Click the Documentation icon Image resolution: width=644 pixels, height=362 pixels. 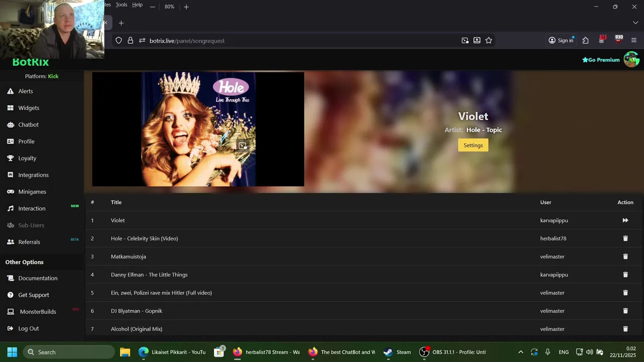[x=10, y=278]
